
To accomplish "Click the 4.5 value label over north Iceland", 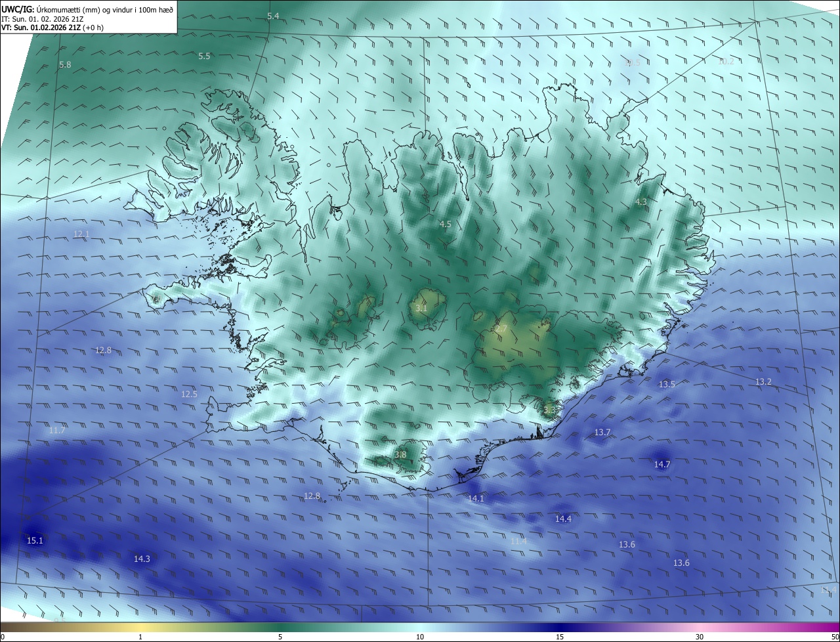I will click(x=445, y=224).
